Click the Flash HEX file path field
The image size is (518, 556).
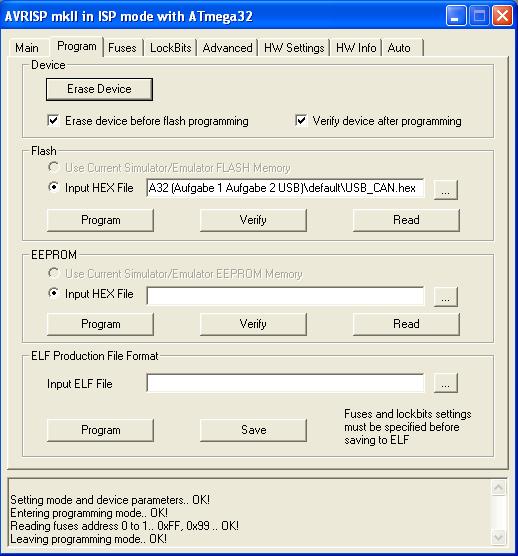click(x=285, y=188)
